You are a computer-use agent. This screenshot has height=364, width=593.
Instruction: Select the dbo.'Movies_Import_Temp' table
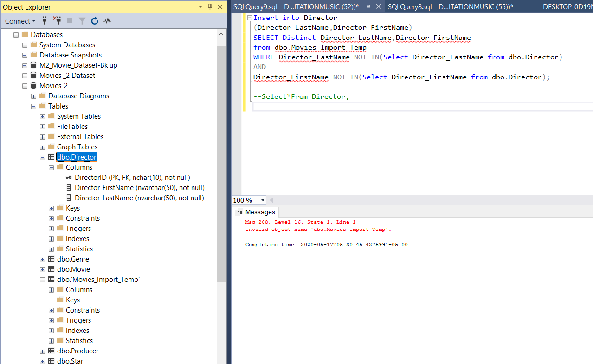pyautogui.click(x=98, y=280)
